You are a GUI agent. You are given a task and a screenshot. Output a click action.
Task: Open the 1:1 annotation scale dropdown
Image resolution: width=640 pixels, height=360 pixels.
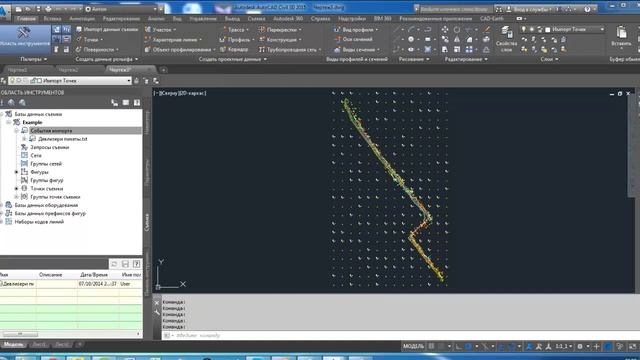563,347
